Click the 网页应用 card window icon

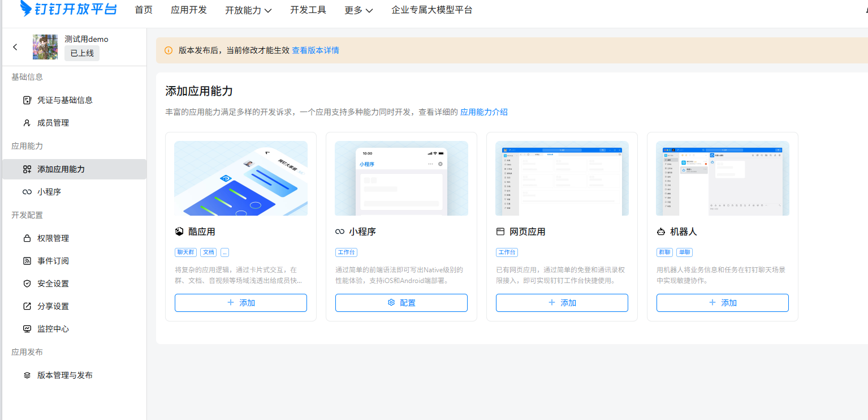500,232
